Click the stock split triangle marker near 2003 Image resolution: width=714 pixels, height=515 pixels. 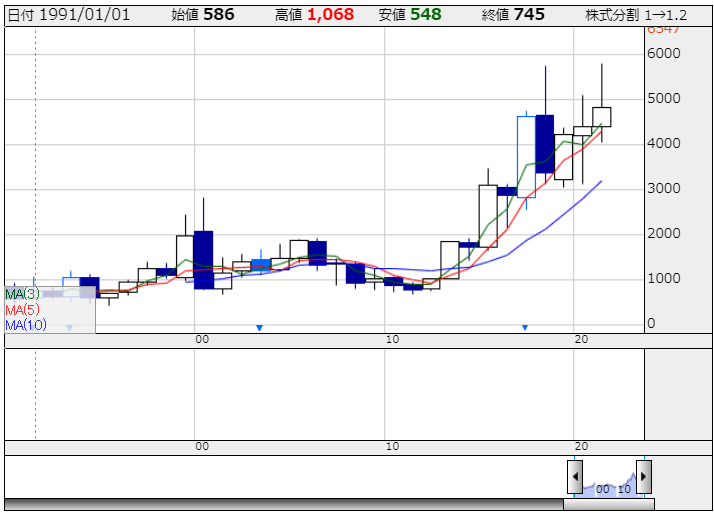click(260, 328)
